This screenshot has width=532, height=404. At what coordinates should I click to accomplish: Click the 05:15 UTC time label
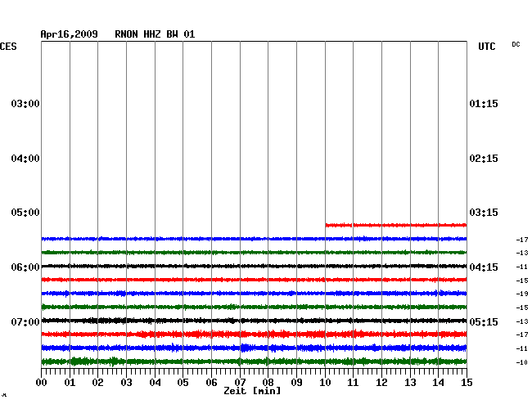coord(484,322)
